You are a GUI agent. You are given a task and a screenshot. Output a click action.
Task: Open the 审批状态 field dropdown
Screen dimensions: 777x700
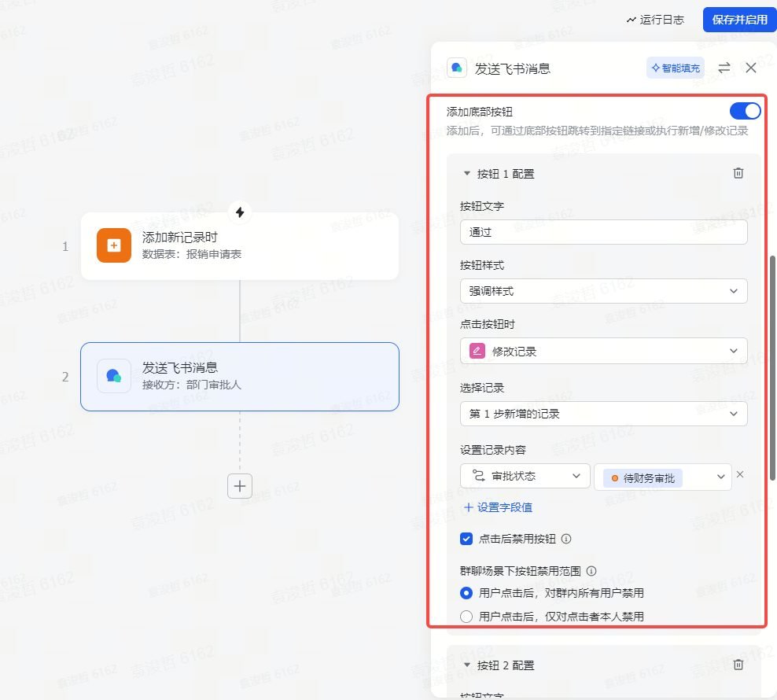[x=525, y=476]
